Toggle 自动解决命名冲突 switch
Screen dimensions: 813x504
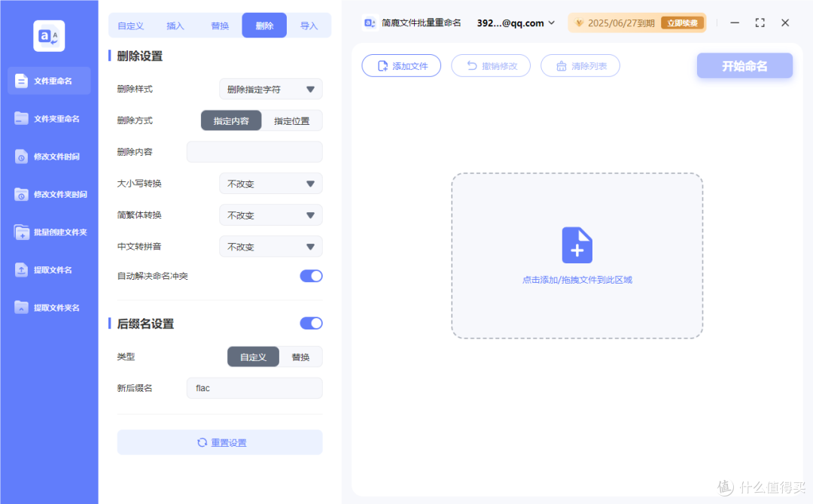click(311, 276)
